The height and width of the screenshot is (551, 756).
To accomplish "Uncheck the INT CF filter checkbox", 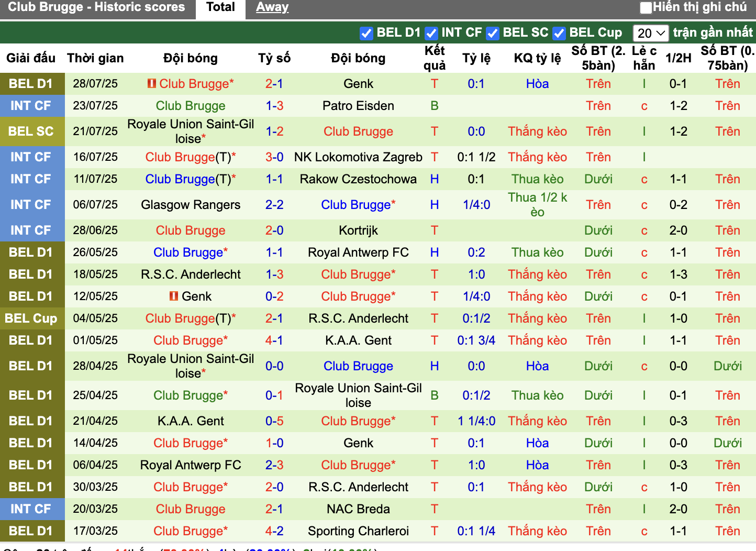I will (431, 33).
